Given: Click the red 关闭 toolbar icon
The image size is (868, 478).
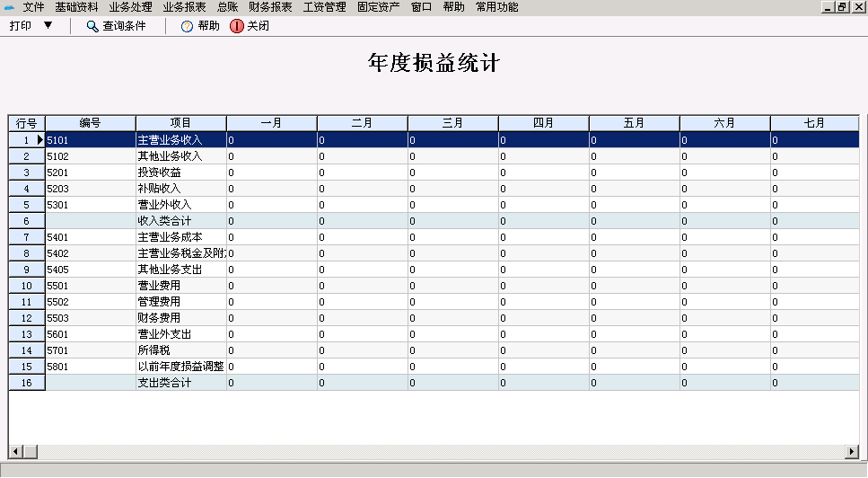Looking at the screenshot, I should point(237,26).
